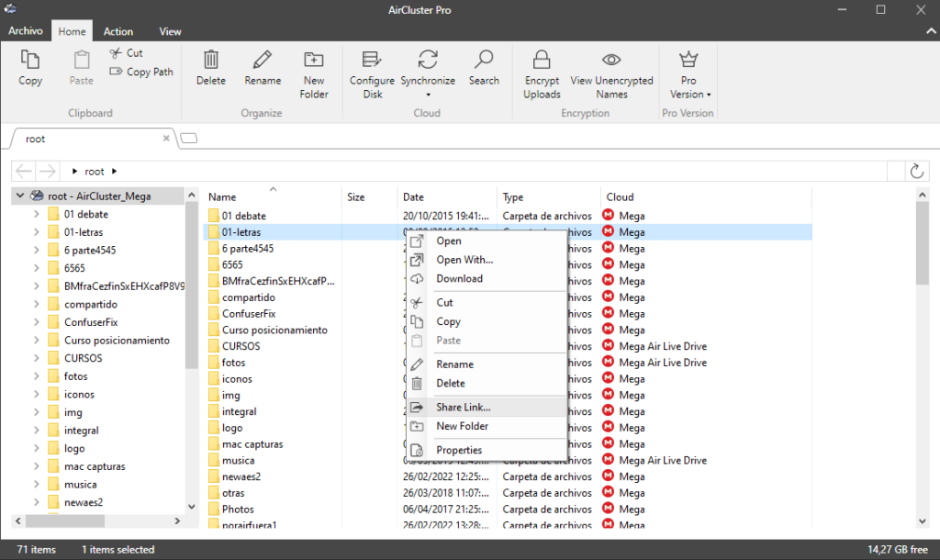Image resolution: width=940 pixels, height=560 pixels.
Task: Click the Encrypt Uploads lock icon
Action: click(x=542, y=60)
